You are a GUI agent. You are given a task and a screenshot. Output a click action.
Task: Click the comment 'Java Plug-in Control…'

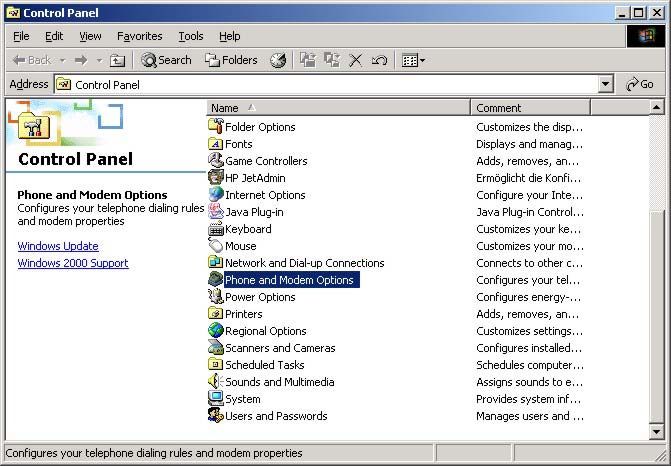coord(530,212)
